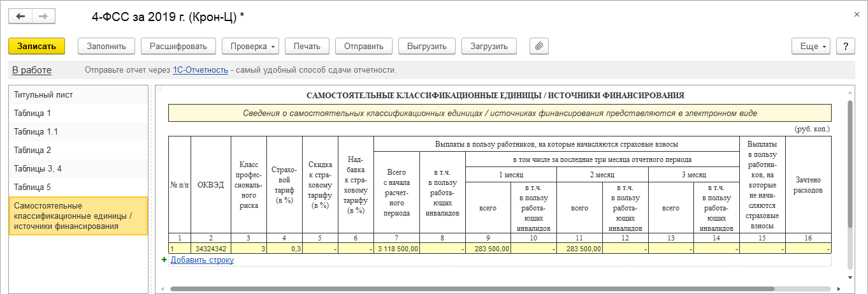Click the discount cell in column 5

320,249
